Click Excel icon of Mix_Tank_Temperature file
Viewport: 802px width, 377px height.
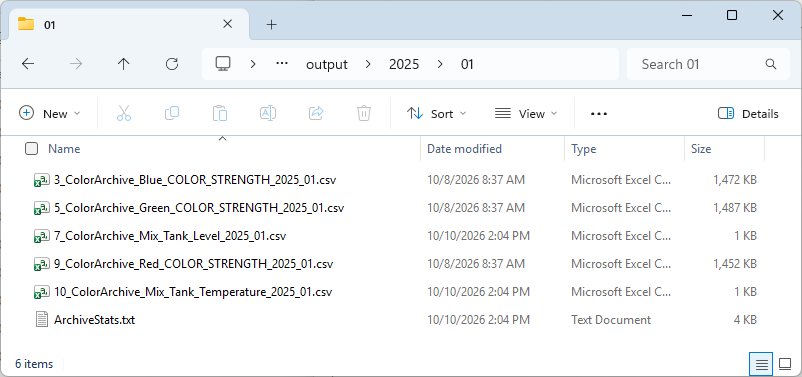pos(41,292)
